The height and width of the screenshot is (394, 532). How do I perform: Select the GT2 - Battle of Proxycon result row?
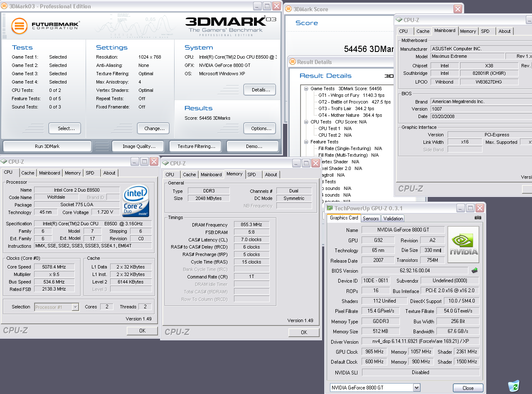[355, 102]
